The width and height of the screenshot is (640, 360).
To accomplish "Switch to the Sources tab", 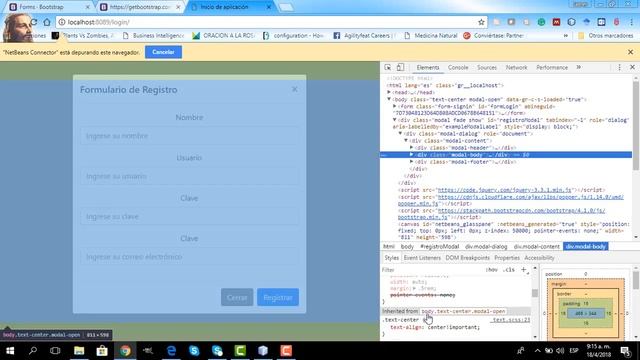I will 487,67.
